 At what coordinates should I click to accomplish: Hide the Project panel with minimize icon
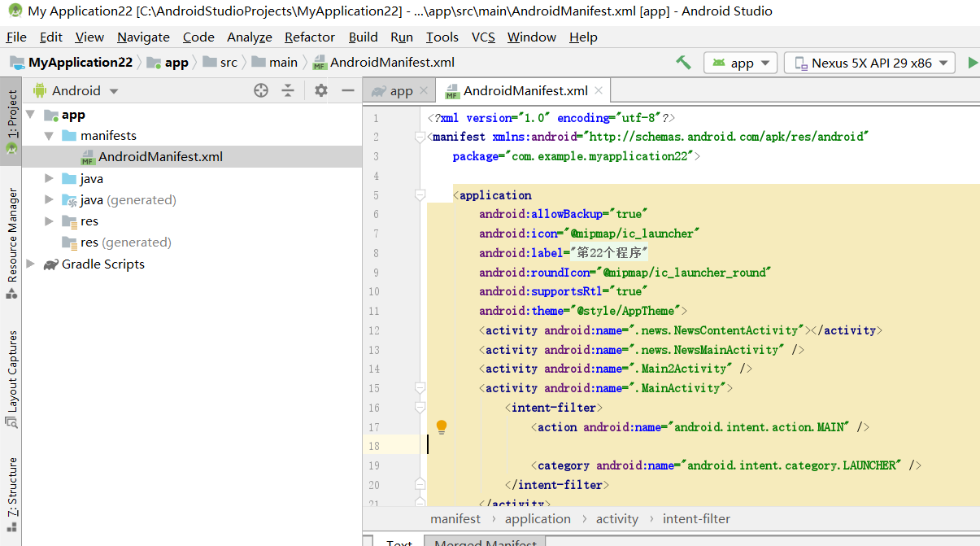pos(346,90)
